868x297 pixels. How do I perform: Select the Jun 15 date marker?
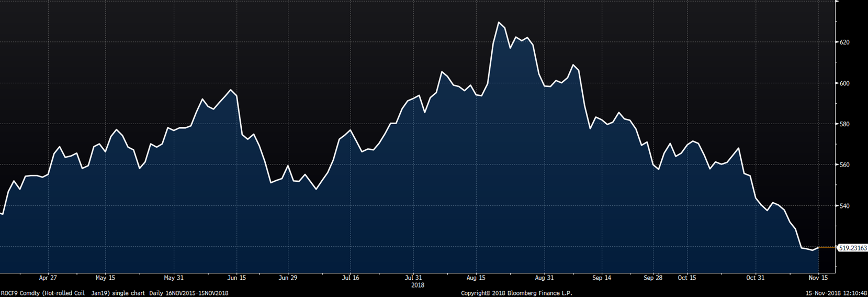coord(236,278)
